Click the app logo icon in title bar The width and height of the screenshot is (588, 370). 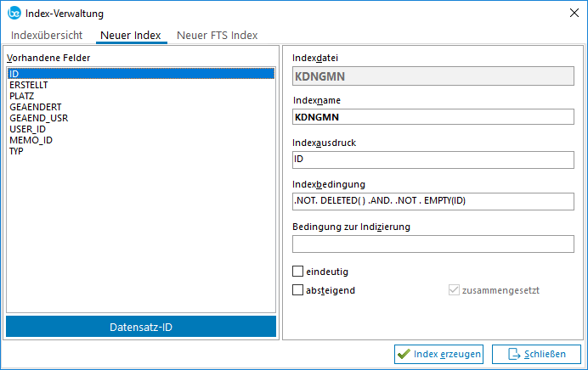tap(14, 13)
